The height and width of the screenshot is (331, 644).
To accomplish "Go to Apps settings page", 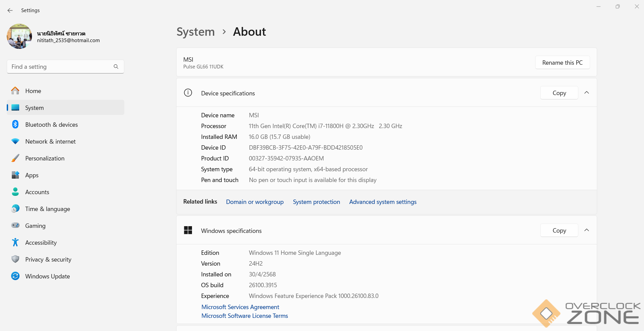I will (x=32, y=175).
